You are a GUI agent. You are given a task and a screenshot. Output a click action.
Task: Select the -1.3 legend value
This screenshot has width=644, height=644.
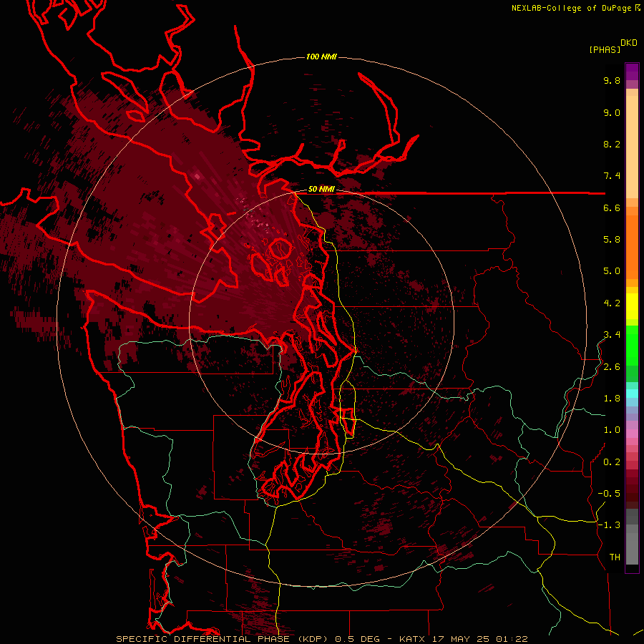click(609, 525)
